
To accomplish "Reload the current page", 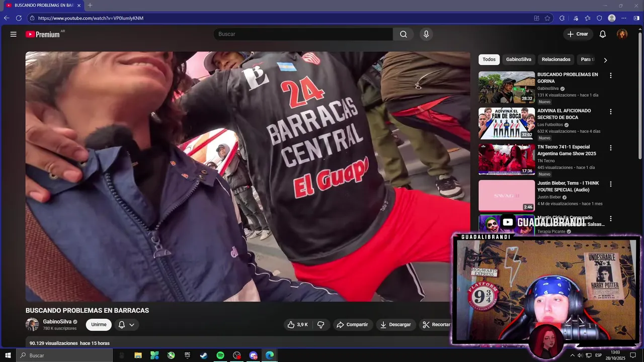I will tap(19, 18).
